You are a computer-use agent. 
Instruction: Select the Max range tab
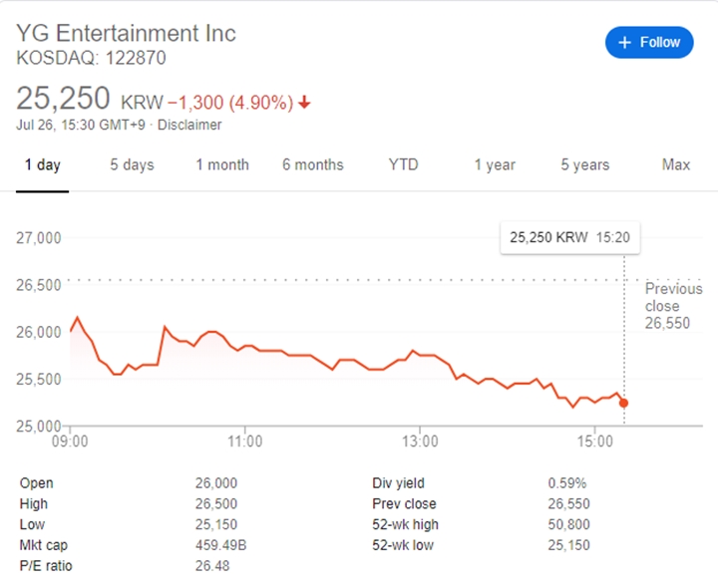(676, 164)
